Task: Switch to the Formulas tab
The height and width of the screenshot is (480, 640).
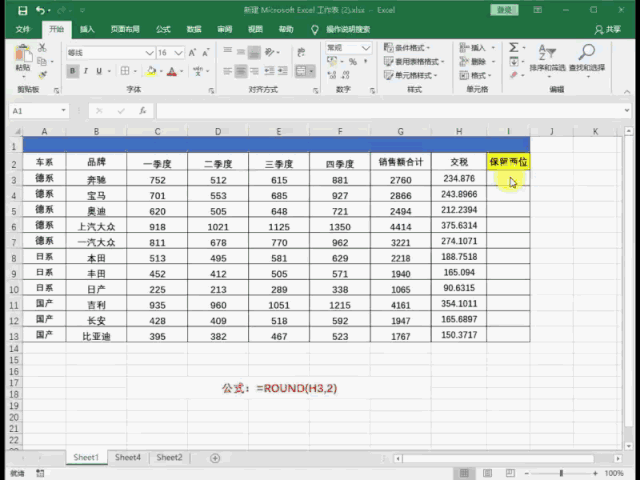Action: point(163,29)
